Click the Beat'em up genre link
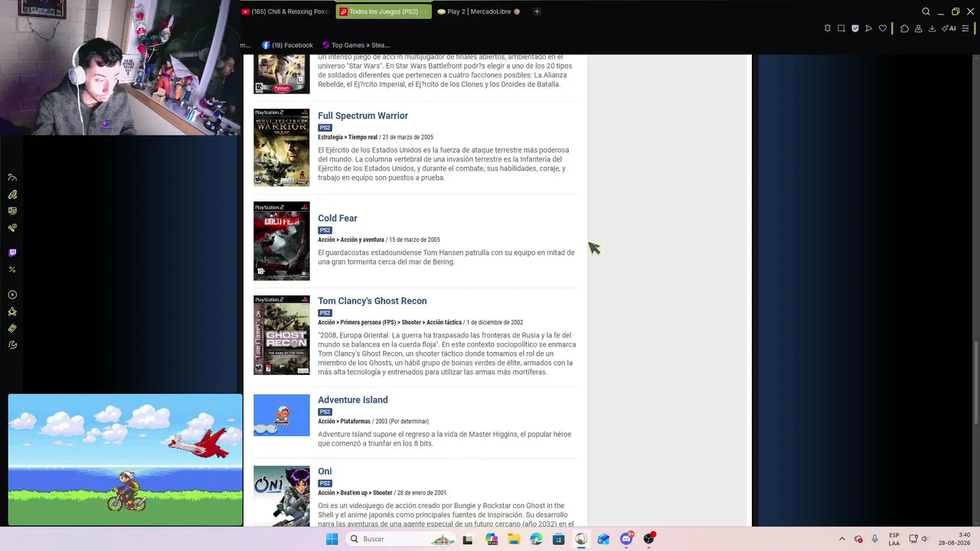Image resolution: width=980 pixels, height=551 pixels. (354, 494)
